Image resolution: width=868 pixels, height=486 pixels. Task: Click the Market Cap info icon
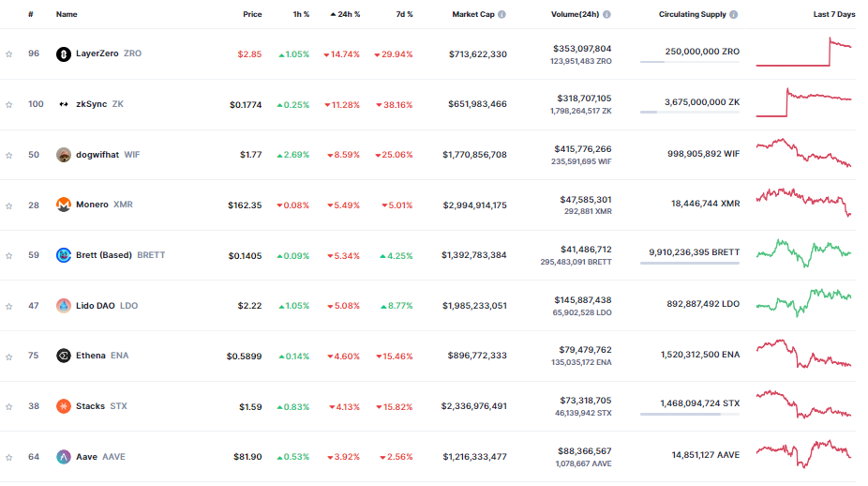501,15
